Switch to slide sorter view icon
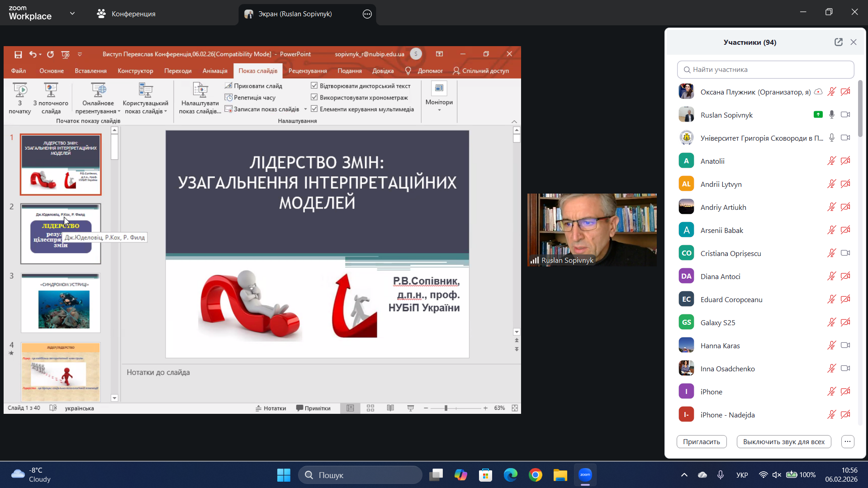The width and height of the screenshot is (868, 488). tap(370, 408)
